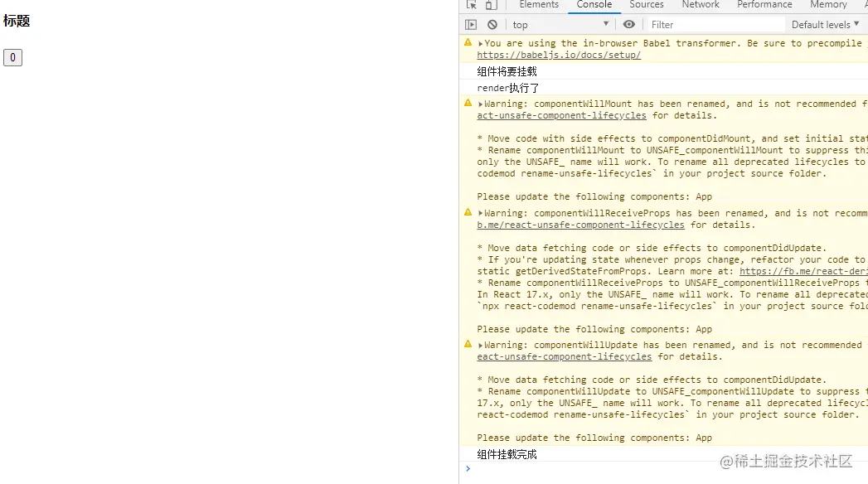
Task: Toggle the device toolbar icon
Action: pyautogui.click(x=491, y=4)
